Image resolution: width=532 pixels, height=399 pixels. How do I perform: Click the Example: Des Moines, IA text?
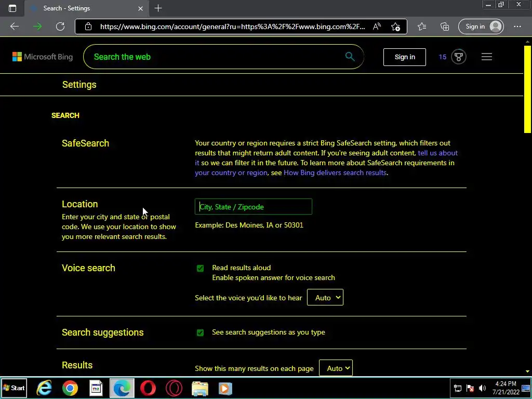[249, 225]
